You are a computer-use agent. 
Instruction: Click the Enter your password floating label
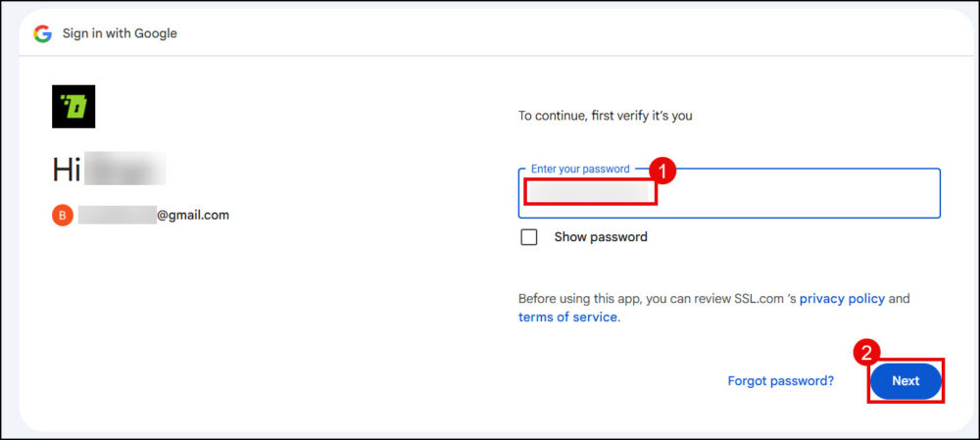pyautogui.click(x=580, y=169)
